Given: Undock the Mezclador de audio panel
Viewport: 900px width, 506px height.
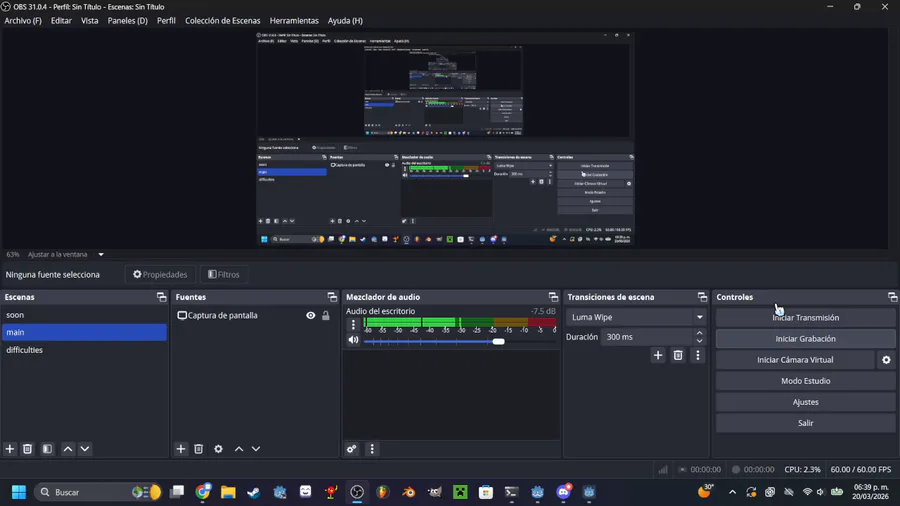Looking at the screenshot, I should (553, 297).
